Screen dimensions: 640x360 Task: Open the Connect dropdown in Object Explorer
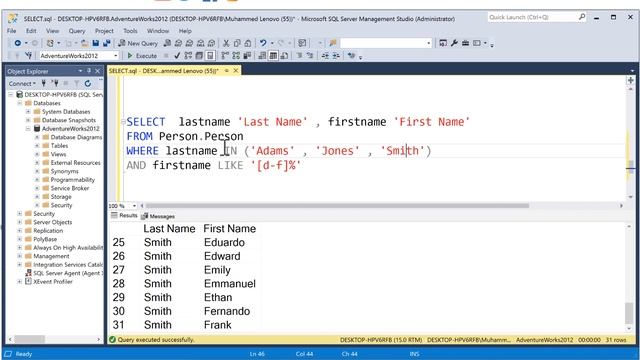point(22,83)
